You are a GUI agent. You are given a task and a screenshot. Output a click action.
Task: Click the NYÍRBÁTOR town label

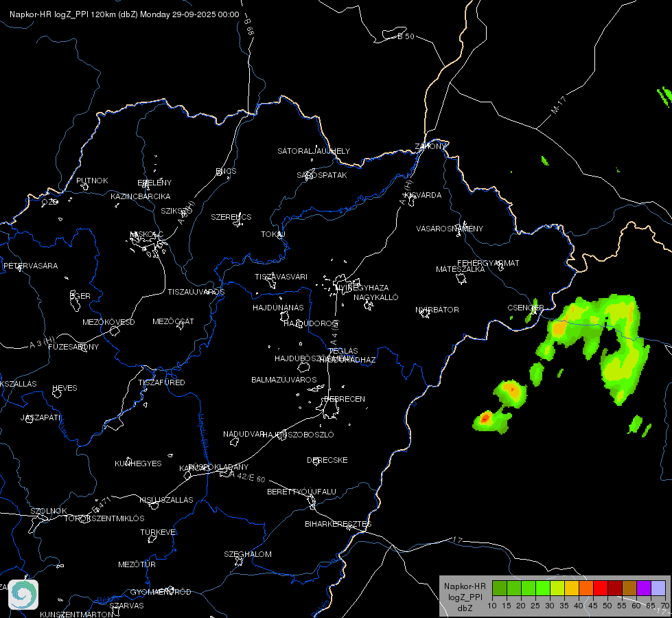pyautogui.click(x=437, y=310)
